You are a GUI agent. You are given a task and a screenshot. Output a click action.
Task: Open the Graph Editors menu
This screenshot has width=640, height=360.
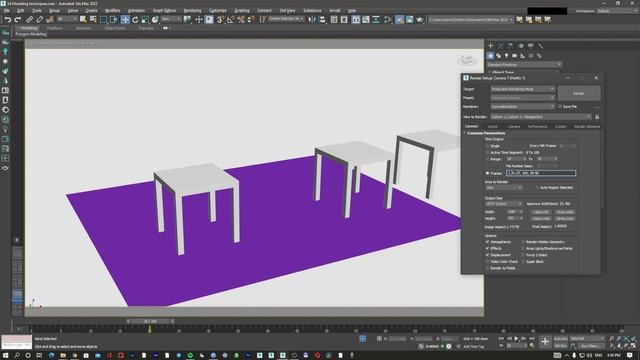click(164, 11)
